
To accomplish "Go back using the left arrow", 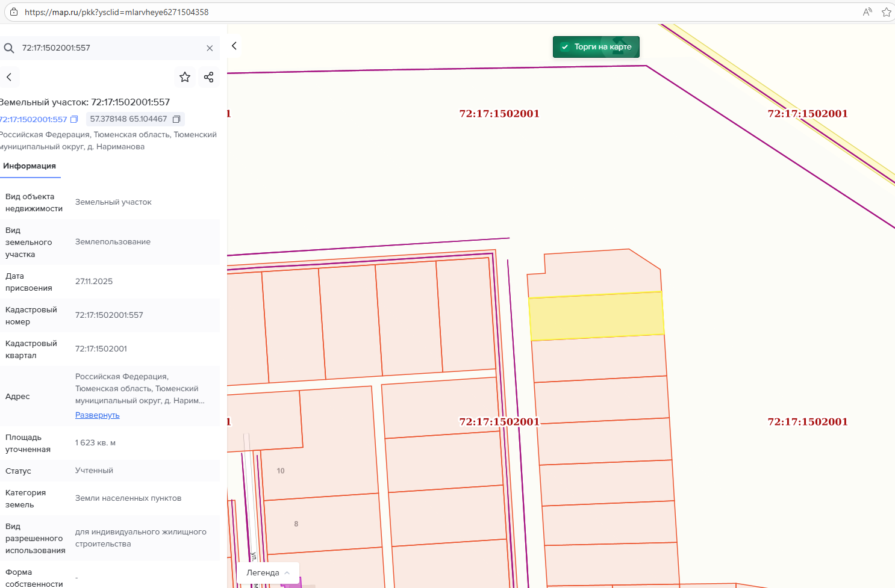I will [x=9, y=77].
